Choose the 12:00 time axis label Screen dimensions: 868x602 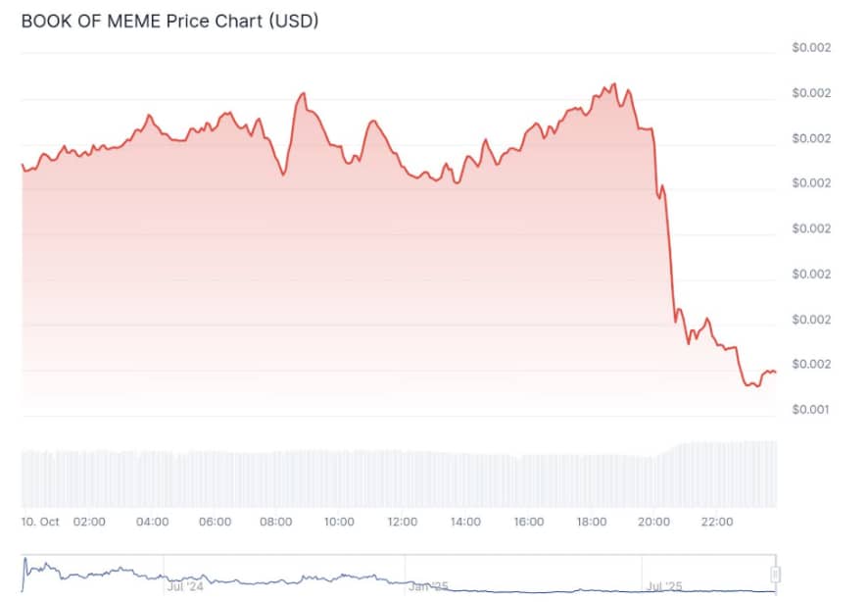coord(403,522)
